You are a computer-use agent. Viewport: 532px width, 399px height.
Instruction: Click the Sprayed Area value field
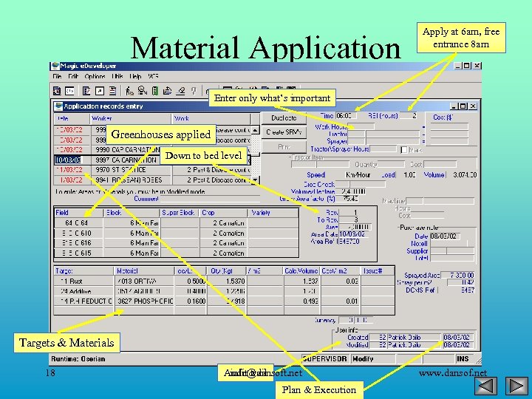click(x=457, y=275)
